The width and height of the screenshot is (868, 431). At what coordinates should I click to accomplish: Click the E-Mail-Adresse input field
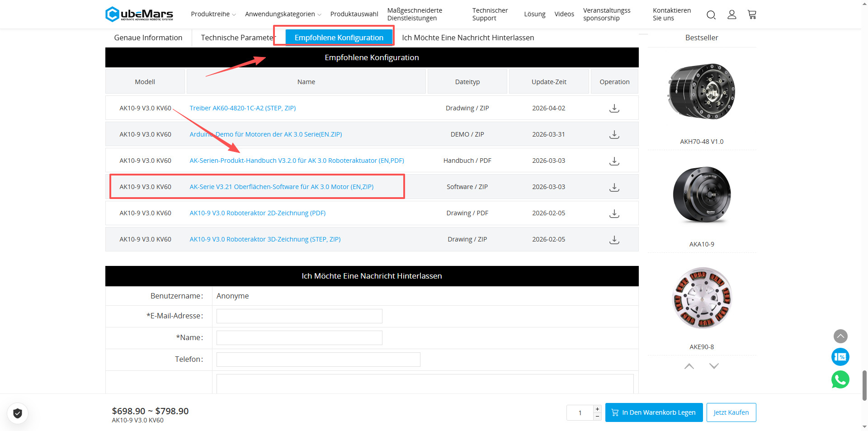click(299, 316)
